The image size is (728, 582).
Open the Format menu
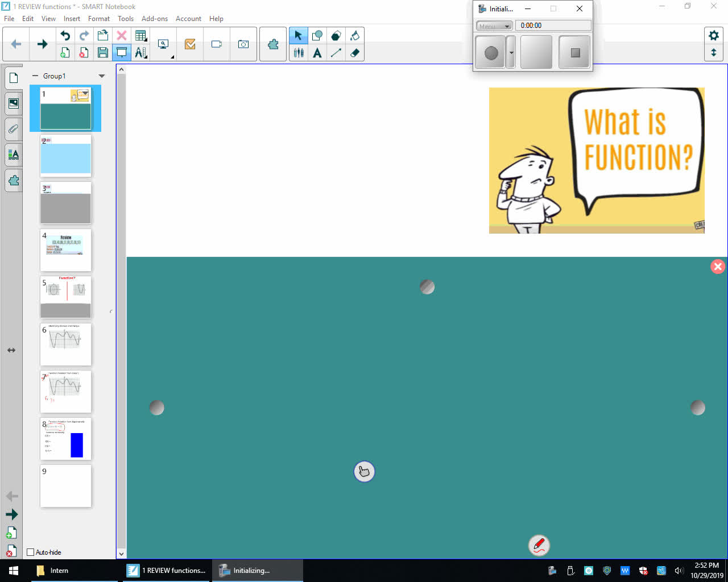99,19
